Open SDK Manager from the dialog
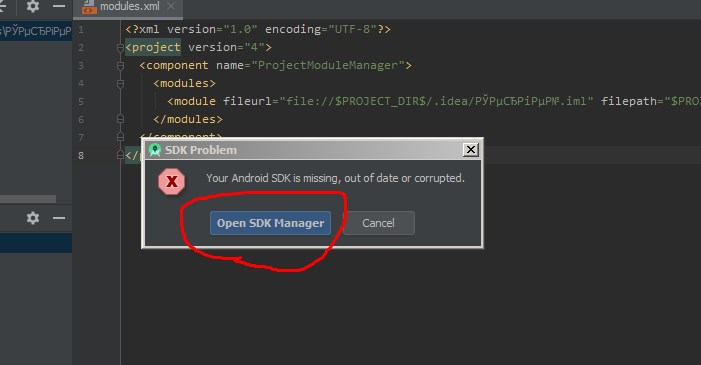The width and height of the screenshot is (701, 365). (270, 223)
